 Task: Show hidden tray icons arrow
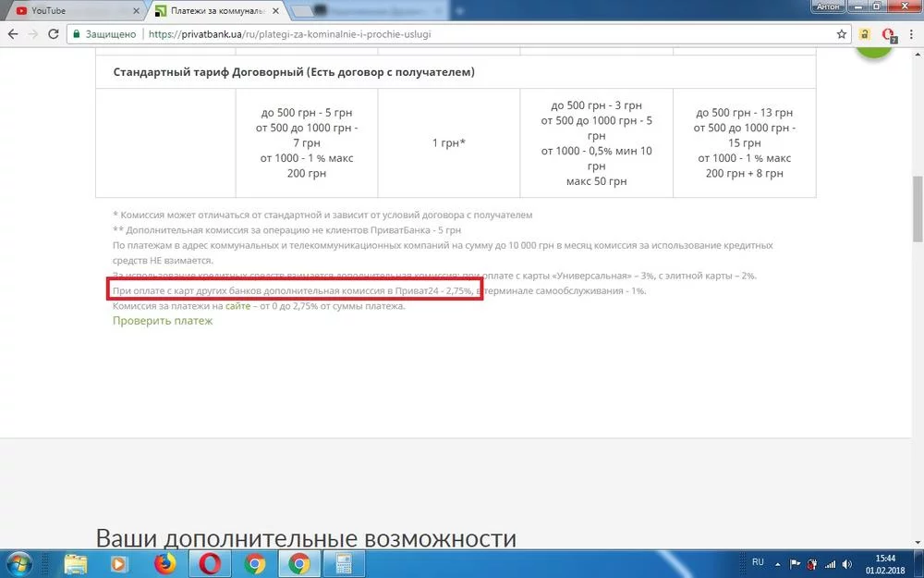[777, 564]
